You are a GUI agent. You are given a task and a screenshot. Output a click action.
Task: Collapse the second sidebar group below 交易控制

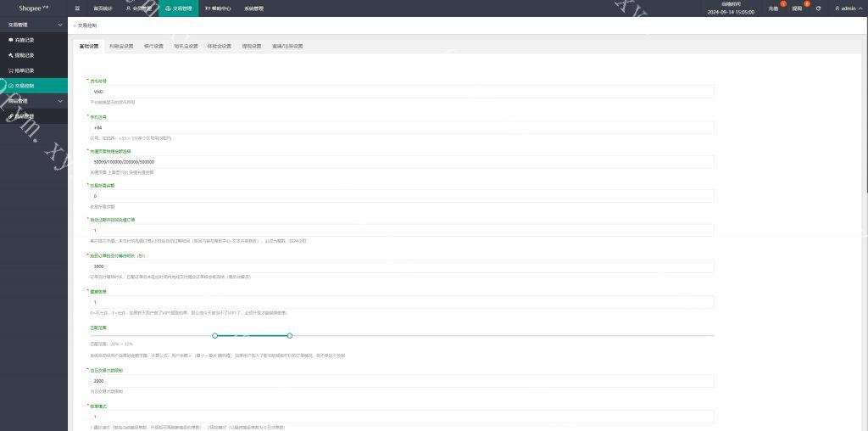click(34, 101)
